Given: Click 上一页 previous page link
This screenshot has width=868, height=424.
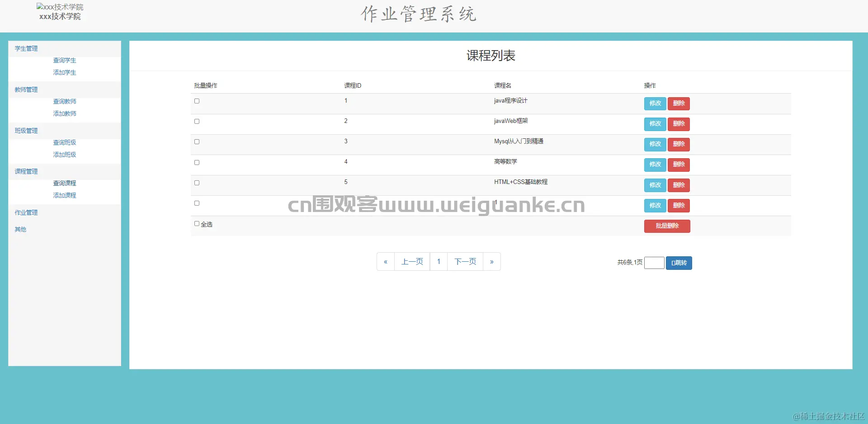Looking at the screenshot, I should click(412, 262).
